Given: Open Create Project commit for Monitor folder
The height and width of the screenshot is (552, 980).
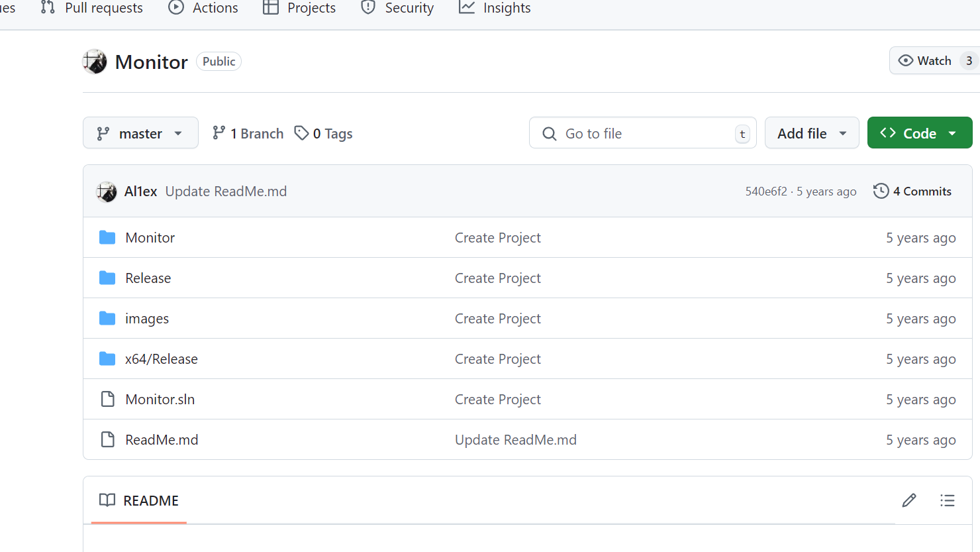Looking at the screenshot, I should tap(498, 238).
